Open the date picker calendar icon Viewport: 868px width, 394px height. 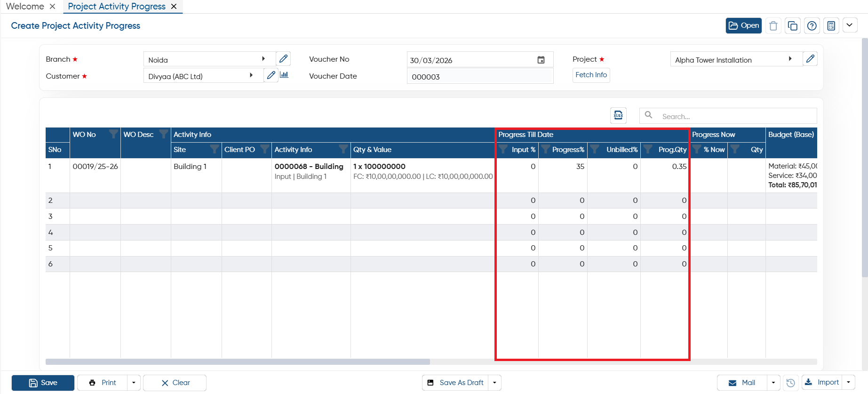pyautogui.click(x=541, y=60)
